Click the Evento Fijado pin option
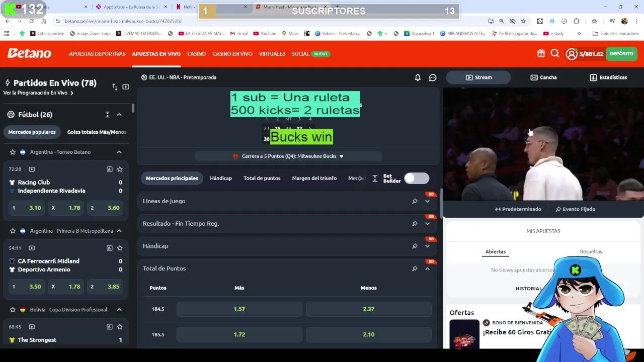 pos(575,209)
